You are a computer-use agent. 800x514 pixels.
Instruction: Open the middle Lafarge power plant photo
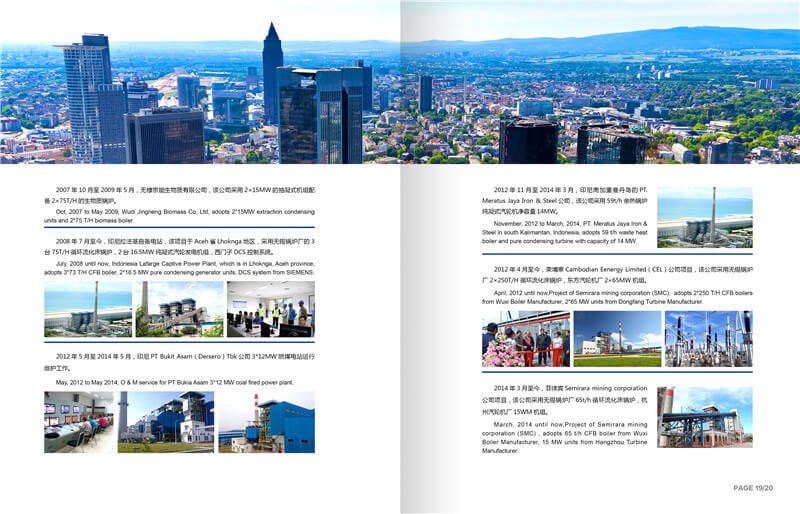pyautogui.click(x=180, y=309)
